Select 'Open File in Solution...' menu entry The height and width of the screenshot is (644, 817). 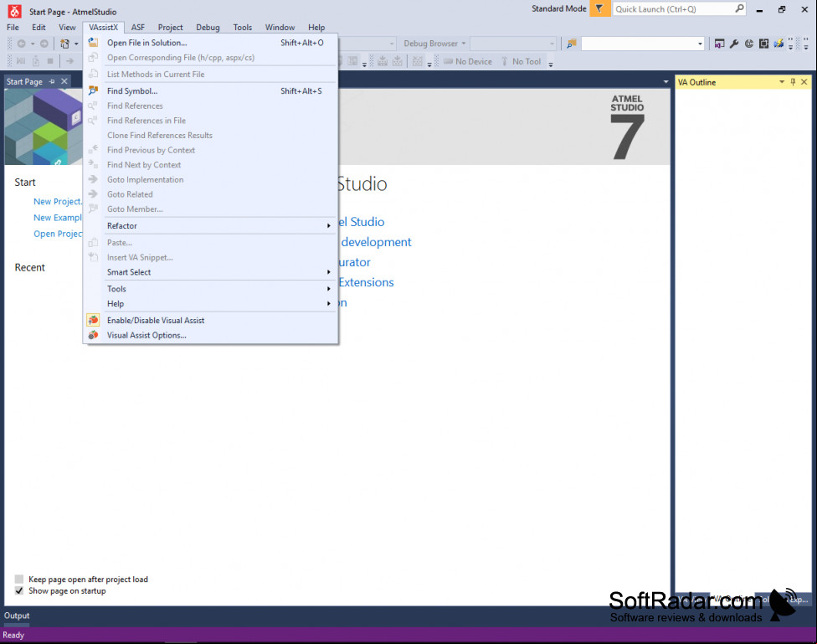pyautogui.click(x=210, y=43)
